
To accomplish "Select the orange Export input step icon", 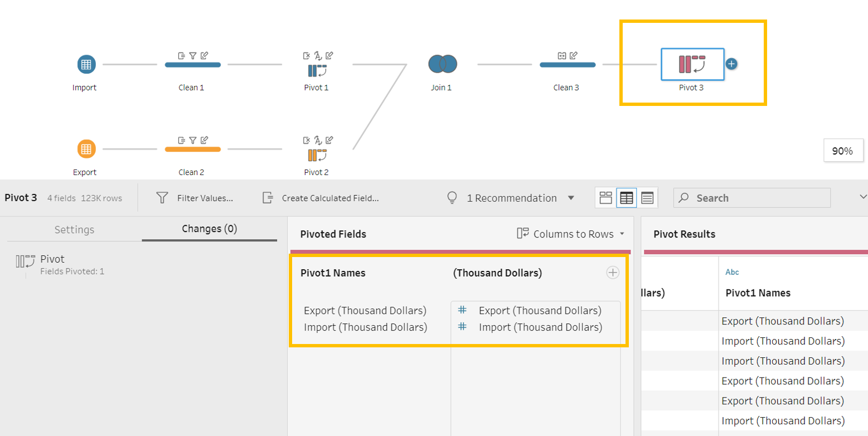I will coord(86,149).
